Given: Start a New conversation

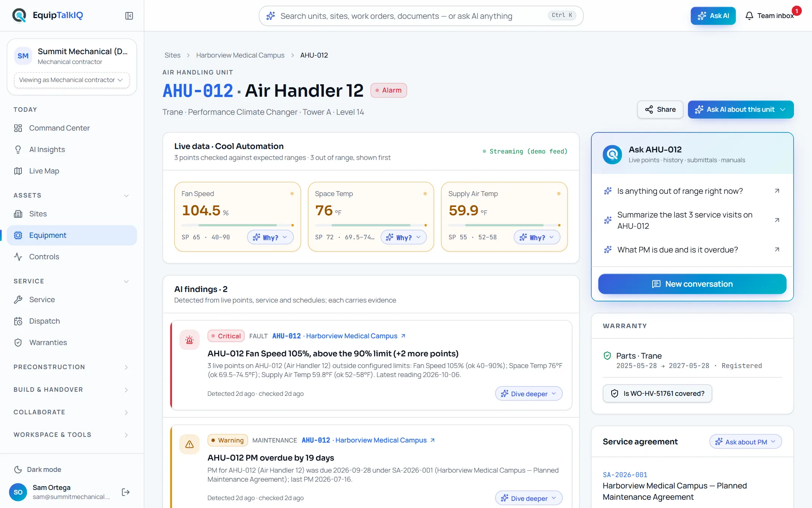Looking at the screenshot, I should [692, 284].
